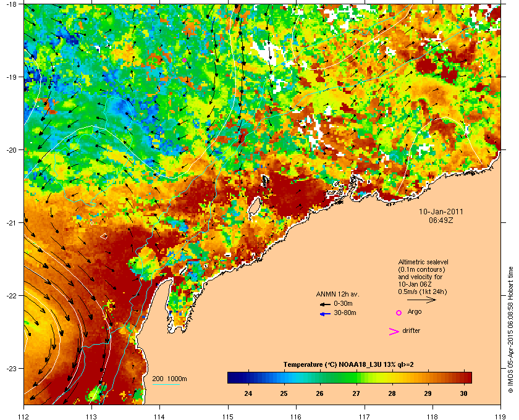Click the longitude axis label 118
This screenshot has width=519, height=420.
coord(432,416)
